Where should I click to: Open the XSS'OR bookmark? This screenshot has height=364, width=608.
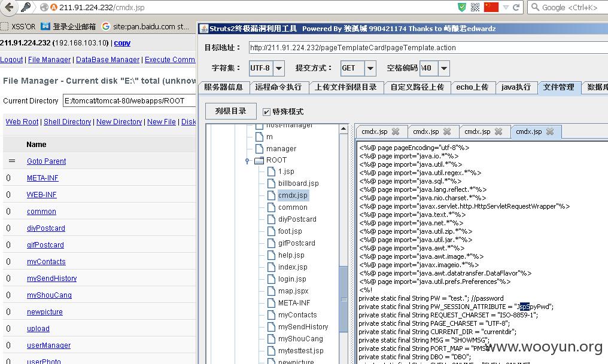18,26
